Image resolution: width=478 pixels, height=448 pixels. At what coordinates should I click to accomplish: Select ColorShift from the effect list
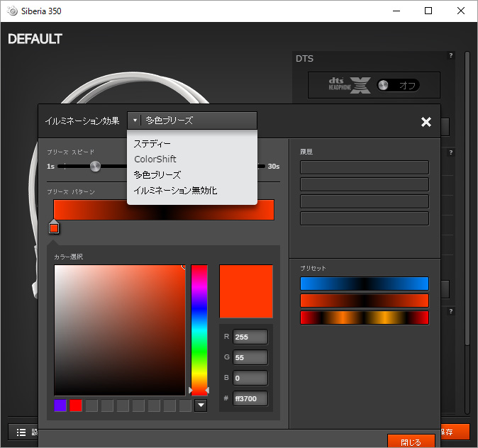[x=155, y=159]
